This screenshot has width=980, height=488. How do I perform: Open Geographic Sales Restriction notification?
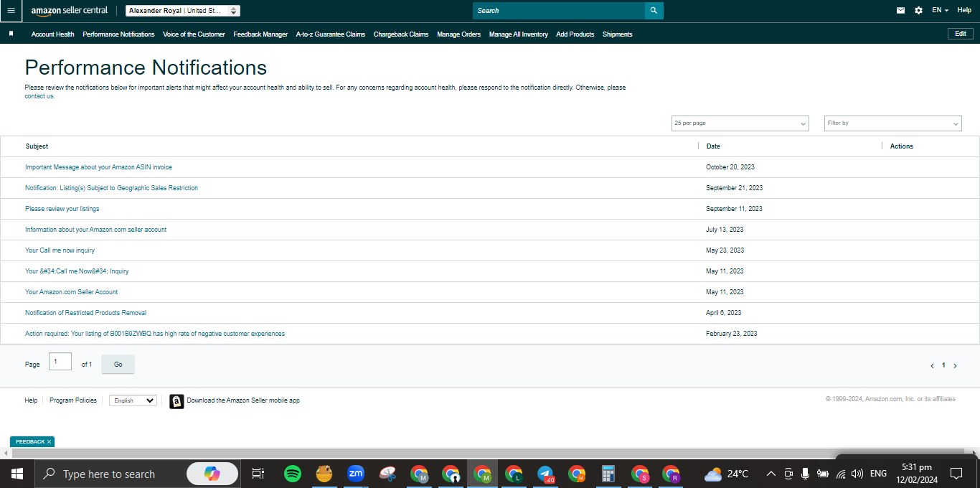(111, 188)
